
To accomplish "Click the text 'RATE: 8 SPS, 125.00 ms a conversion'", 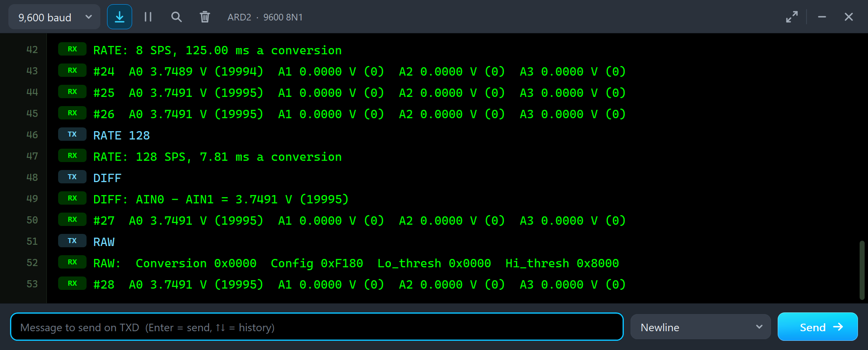I will [217, 51].
